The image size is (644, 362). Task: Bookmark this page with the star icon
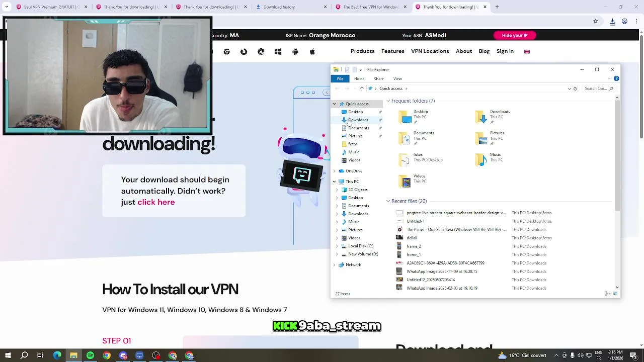(x=596, y=21)
